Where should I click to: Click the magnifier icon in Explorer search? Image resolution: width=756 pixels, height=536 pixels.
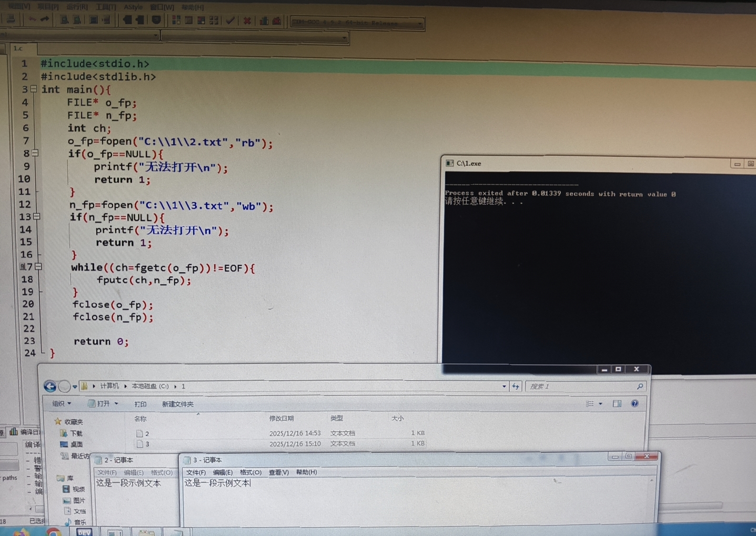(x=640, y=386)
